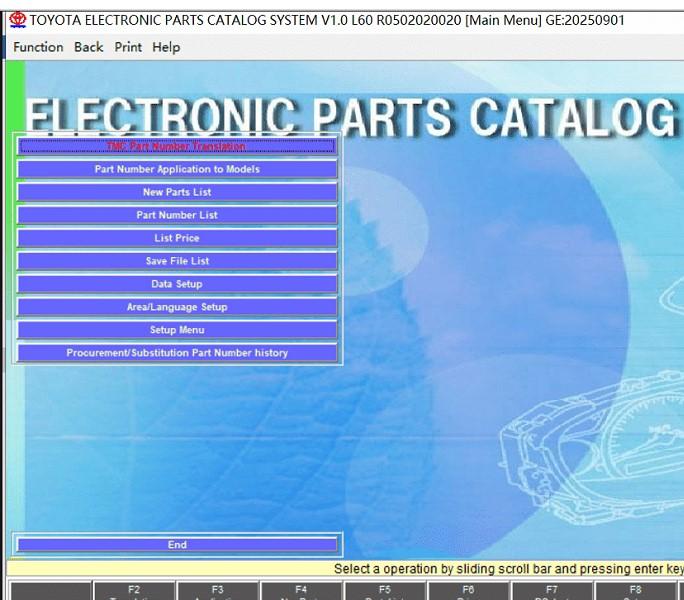Open Area/Language Setup
The height and width of the screenshot is (600, 684).
[177, 307]
